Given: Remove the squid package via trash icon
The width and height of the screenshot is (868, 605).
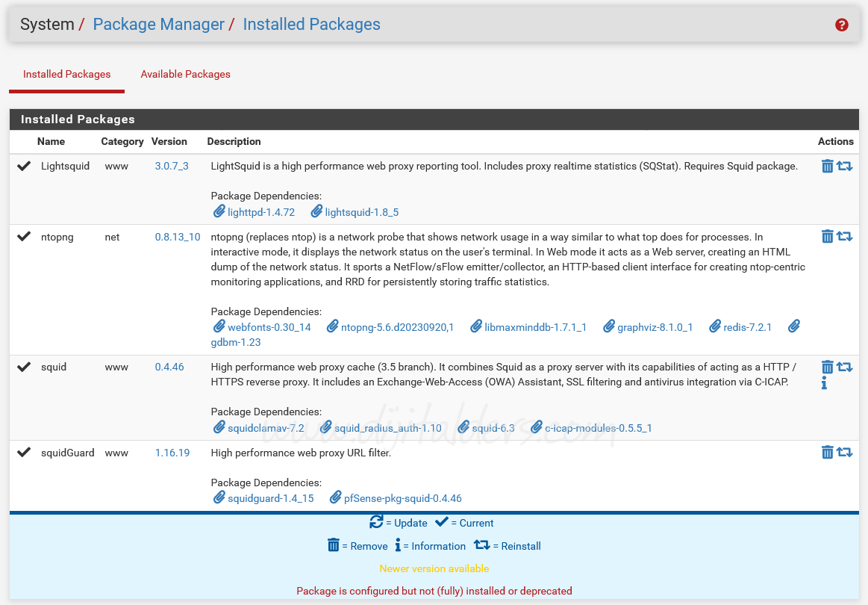Looking at the screenshot, I should (x=827, y=367).
